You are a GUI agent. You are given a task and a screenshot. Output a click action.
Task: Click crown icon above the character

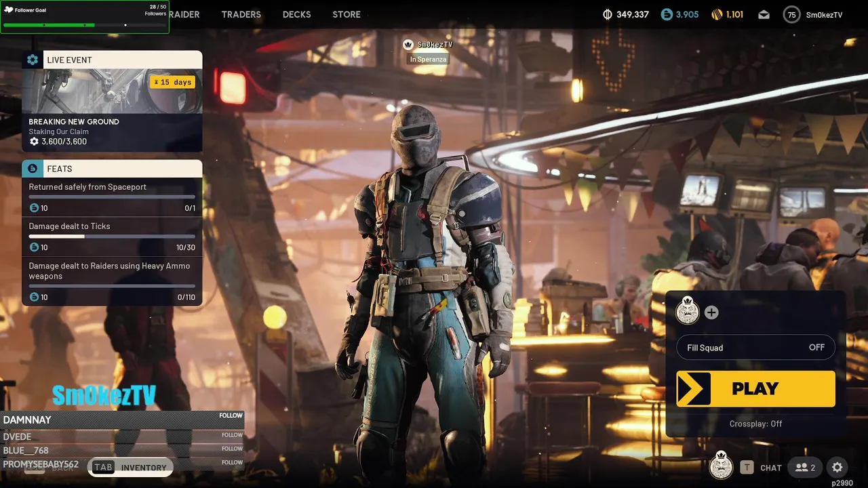pos(408,45)
